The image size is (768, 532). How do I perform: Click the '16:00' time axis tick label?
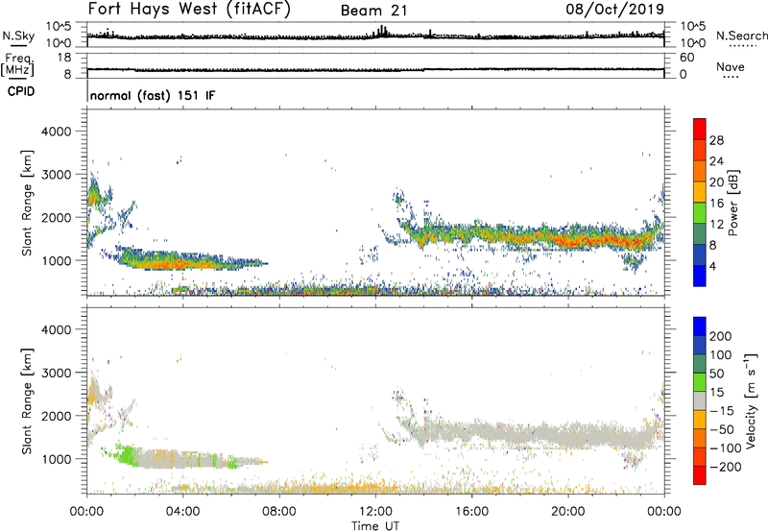[471, 512]
